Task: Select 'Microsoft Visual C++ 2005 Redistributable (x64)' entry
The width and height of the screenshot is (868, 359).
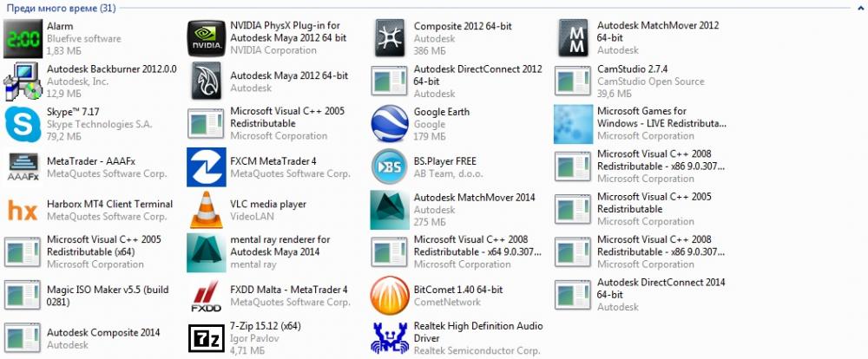Action: point(104,245)
